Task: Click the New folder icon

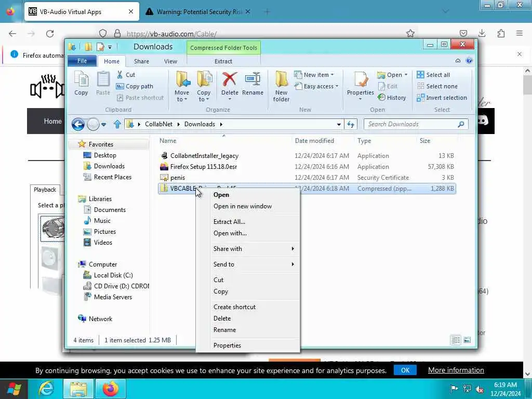Action: tap(281, 79)
